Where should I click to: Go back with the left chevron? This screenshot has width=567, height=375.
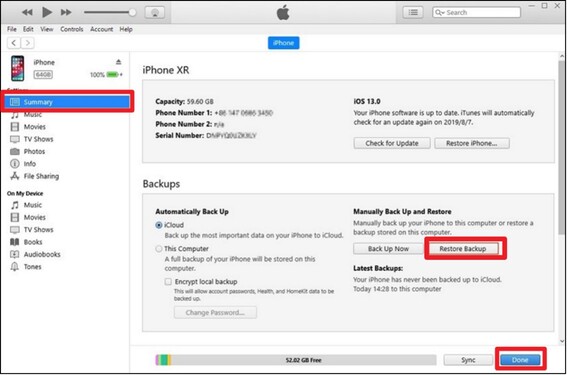[14, 43]
